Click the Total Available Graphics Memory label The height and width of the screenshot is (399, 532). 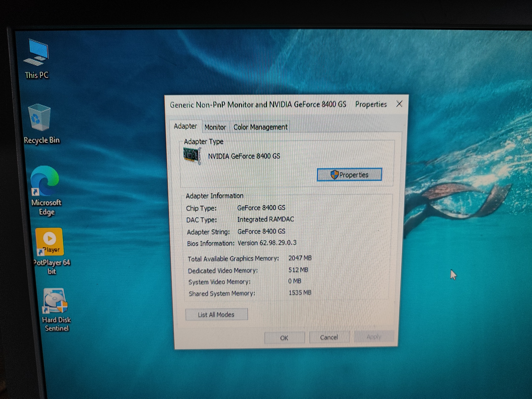pos(233,259)
